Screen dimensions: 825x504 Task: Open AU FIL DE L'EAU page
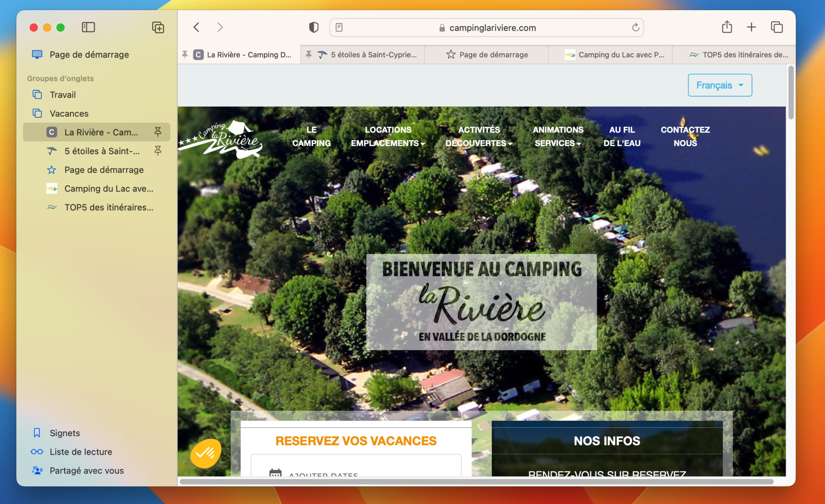coord(622,136)
